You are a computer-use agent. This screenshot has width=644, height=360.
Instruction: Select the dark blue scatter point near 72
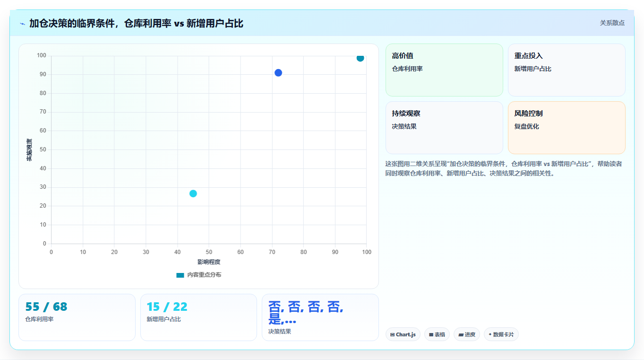(x=278, y=73)
